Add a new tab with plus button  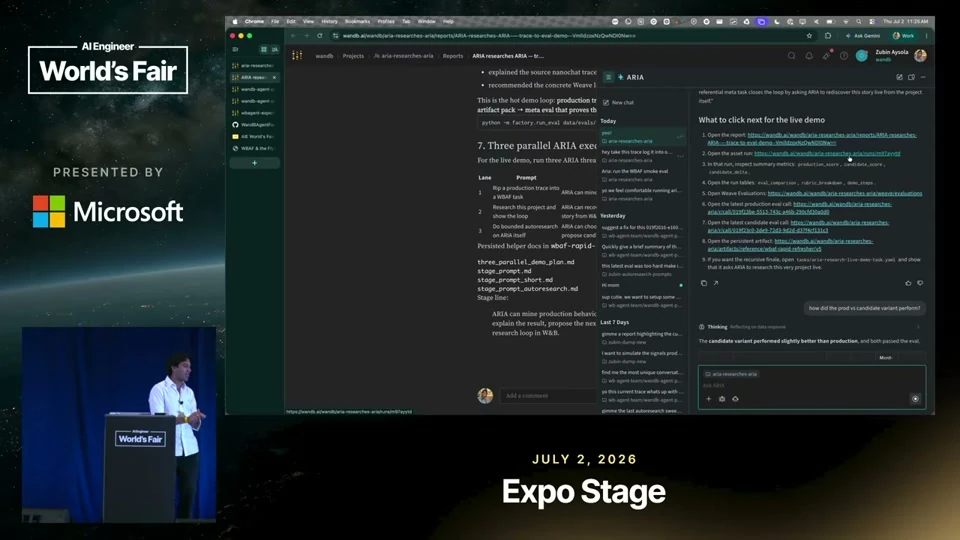coord(255,163)
